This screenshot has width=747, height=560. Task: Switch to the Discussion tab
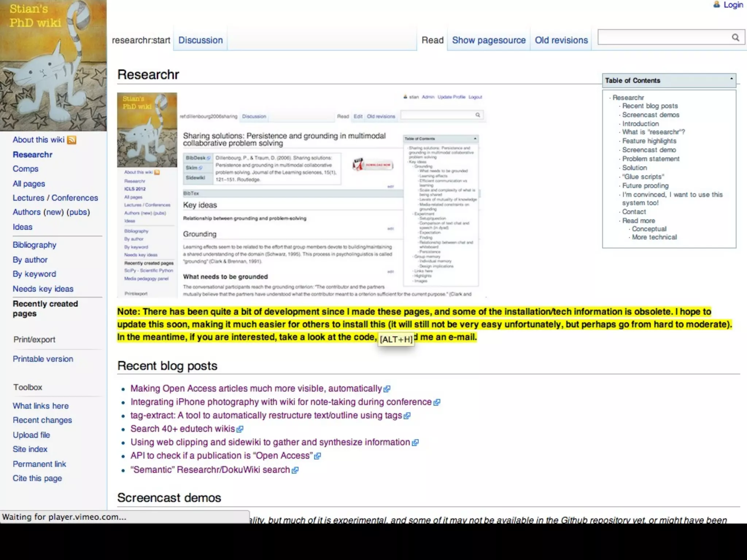[200, 40]
